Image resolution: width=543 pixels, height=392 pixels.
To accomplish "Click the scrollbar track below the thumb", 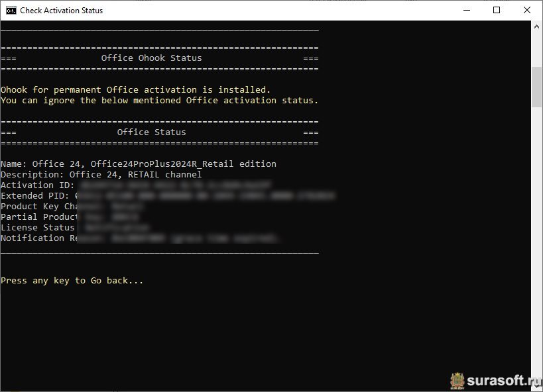I will 536,242.
